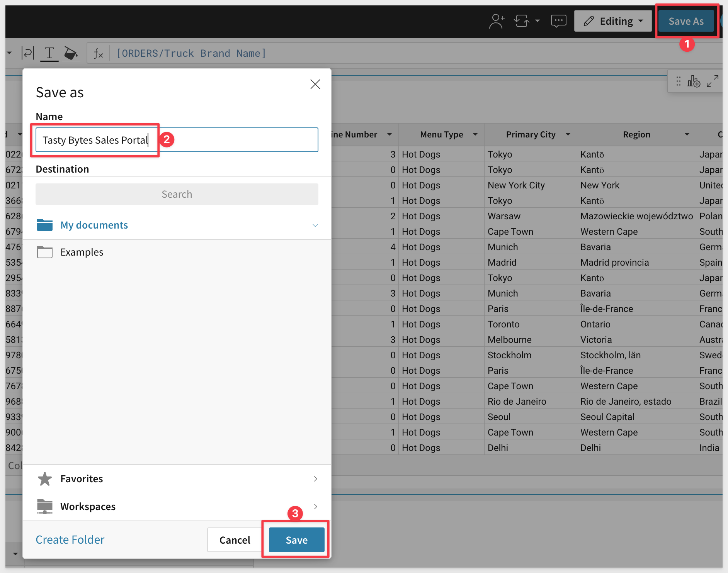Click the refresh data sync icon
Image resolution: width=728 pixels, height=573 pixels.
click(522, 21)
